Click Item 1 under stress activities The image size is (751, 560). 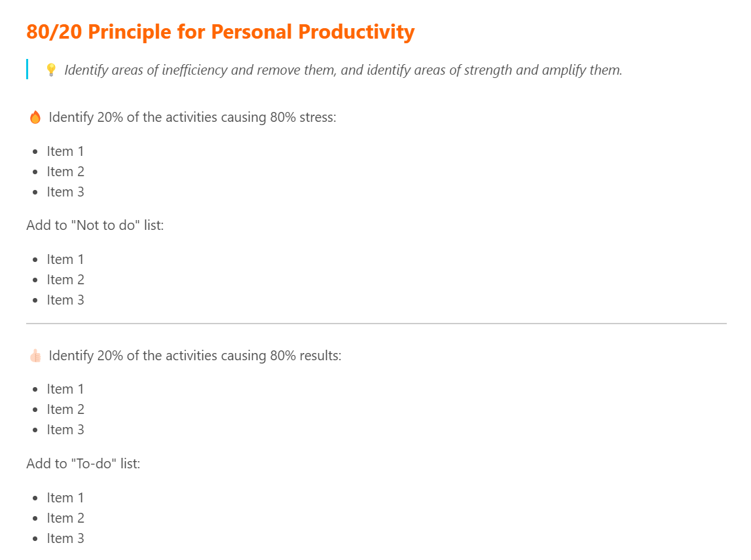(65, 151)
